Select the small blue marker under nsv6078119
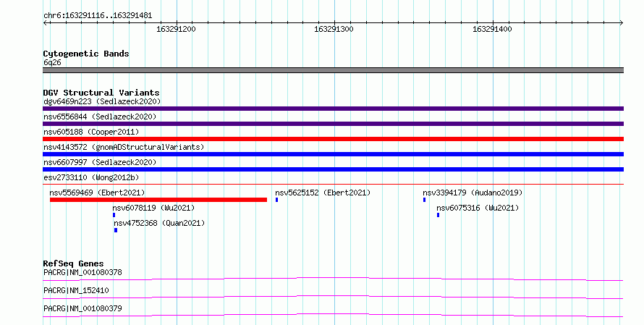This screenshot has height=325, width=644. coord(114,215)
